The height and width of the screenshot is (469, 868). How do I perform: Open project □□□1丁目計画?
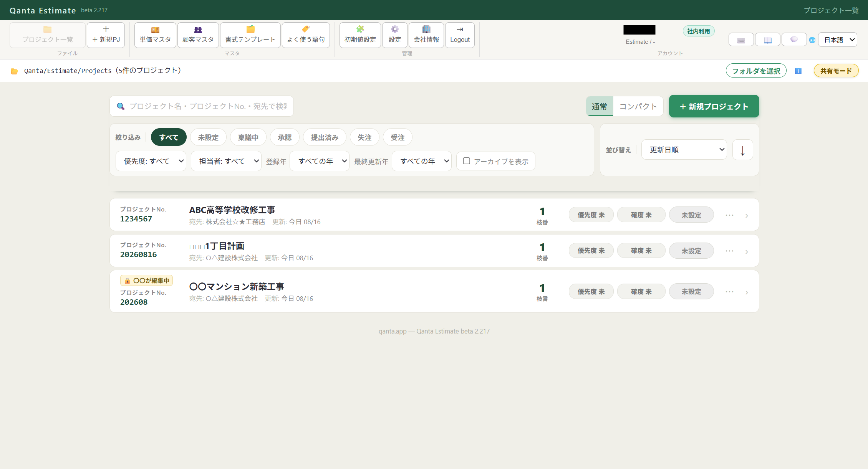(217, 246)
